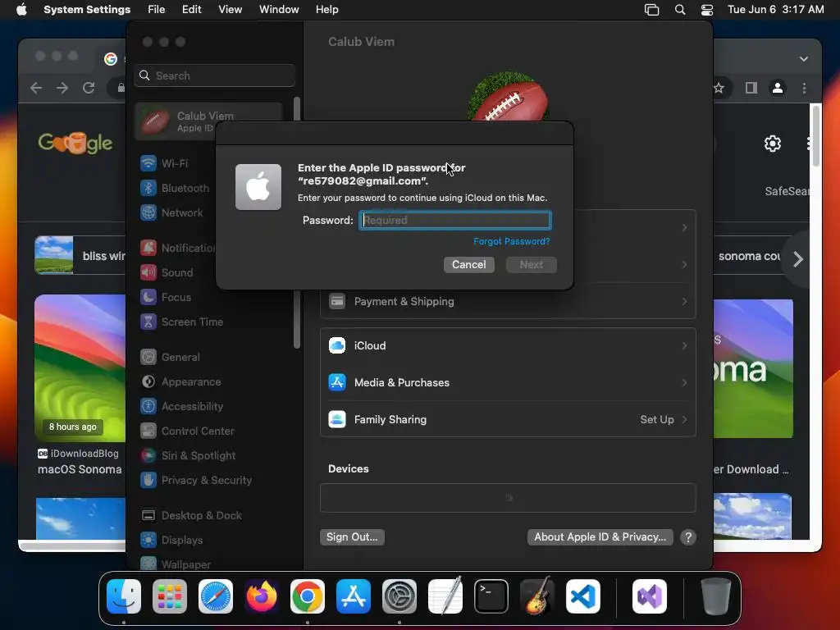
Task: Click the settings Search field
Action: coord(215,75)
